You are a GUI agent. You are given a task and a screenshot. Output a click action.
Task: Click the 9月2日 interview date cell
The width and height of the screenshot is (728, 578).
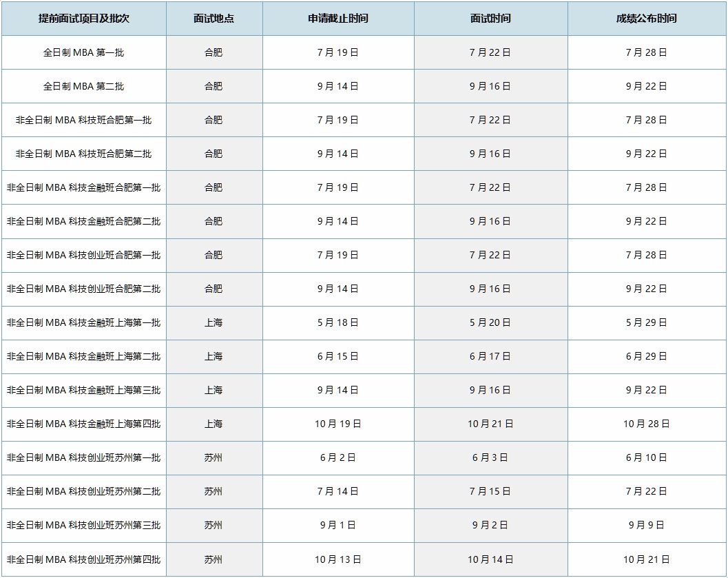click(490, 525)
